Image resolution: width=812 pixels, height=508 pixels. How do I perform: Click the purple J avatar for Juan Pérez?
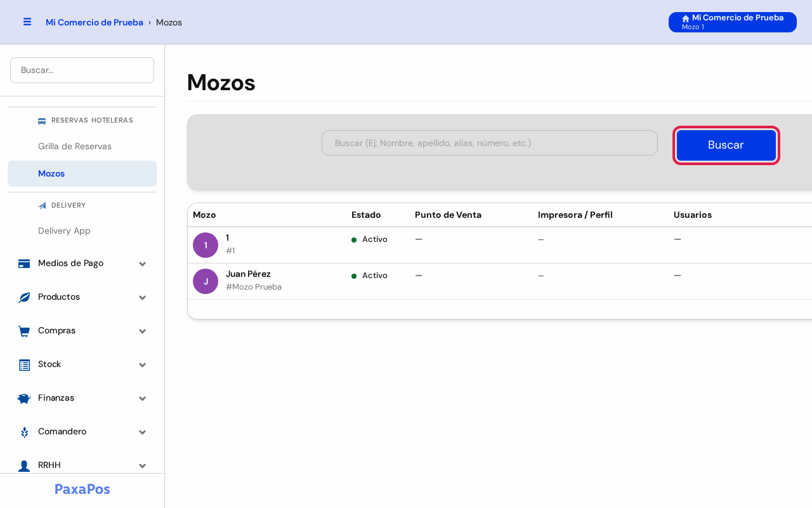(x=206, y=281)
